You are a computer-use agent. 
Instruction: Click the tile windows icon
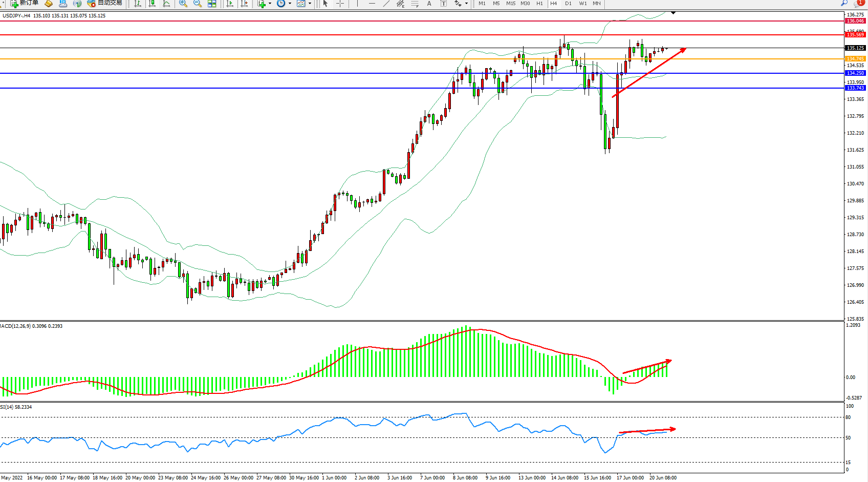pos(212,4)
